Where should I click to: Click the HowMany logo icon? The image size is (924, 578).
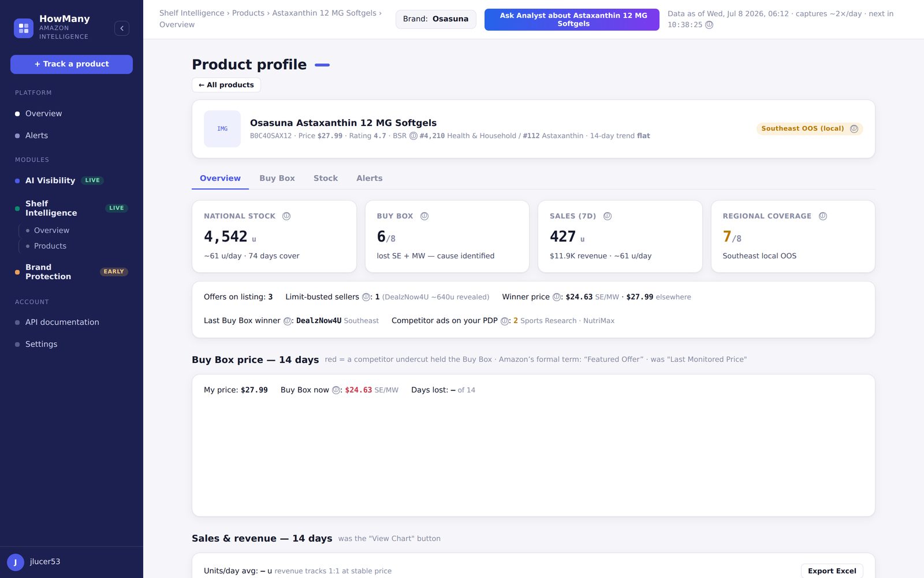[x=24, y=28]
